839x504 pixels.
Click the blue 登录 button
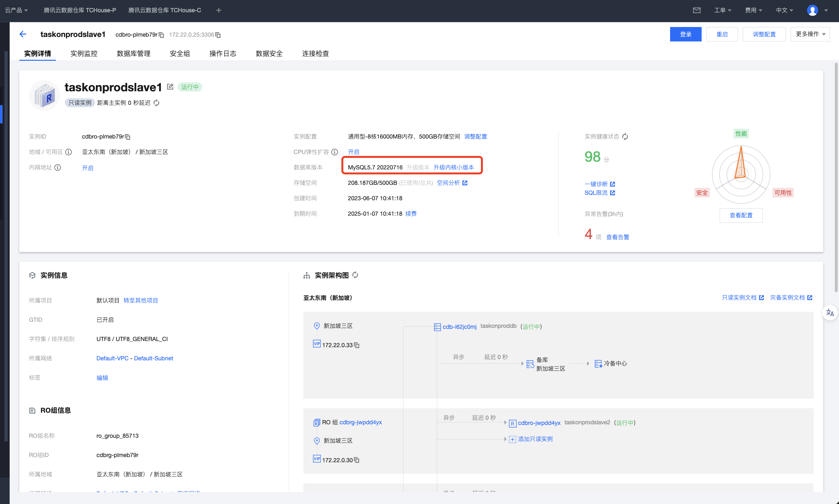pos(686,34)
